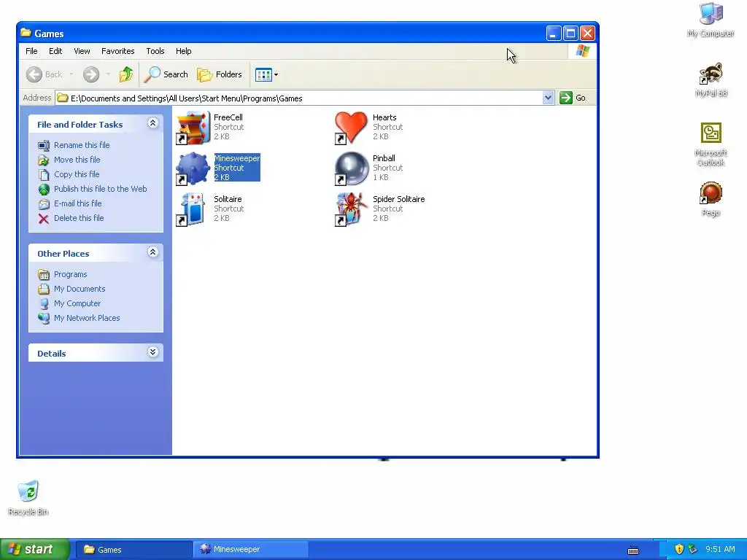Click the Games folder title bar icon

(26, 33)
